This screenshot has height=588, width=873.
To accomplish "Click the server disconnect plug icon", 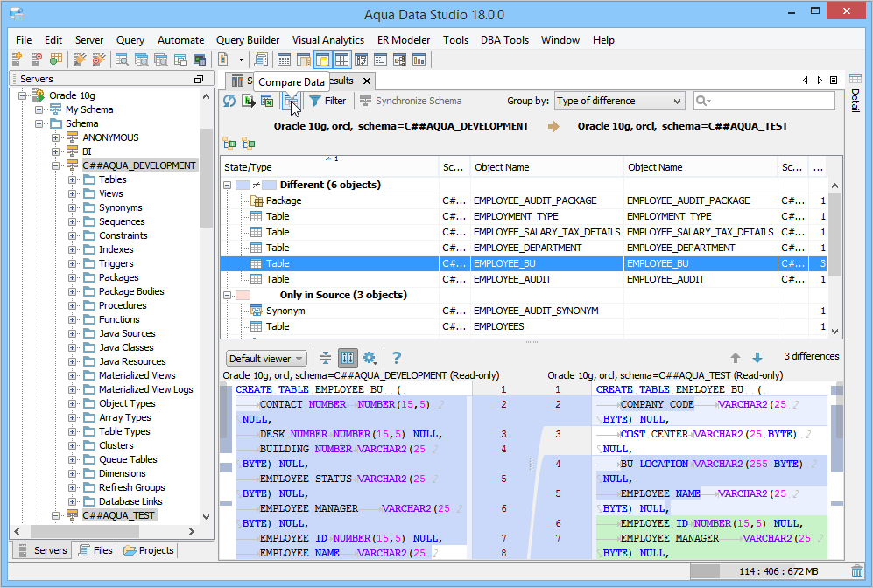I will pos(99,59).
